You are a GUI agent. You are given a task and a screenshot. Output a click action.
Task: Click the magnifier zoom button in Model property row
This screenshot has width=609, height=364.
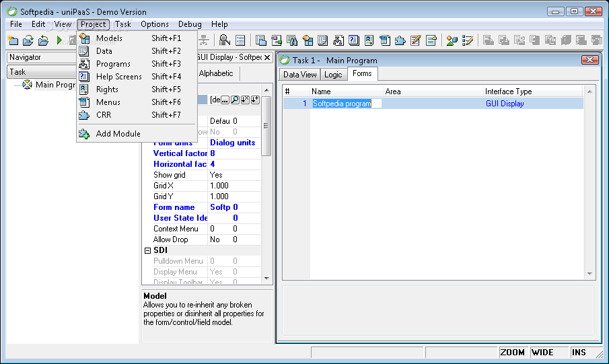click(x=235, y=100)
